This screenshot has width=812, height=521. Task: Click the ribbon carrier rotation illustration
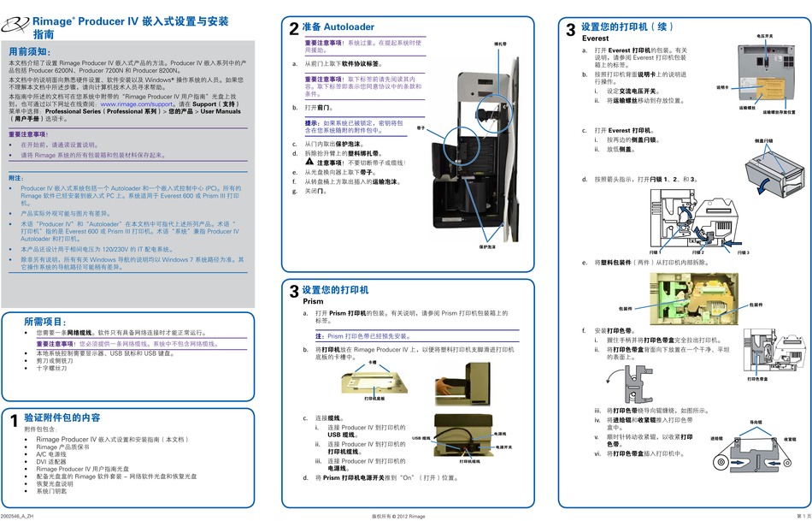629,385
